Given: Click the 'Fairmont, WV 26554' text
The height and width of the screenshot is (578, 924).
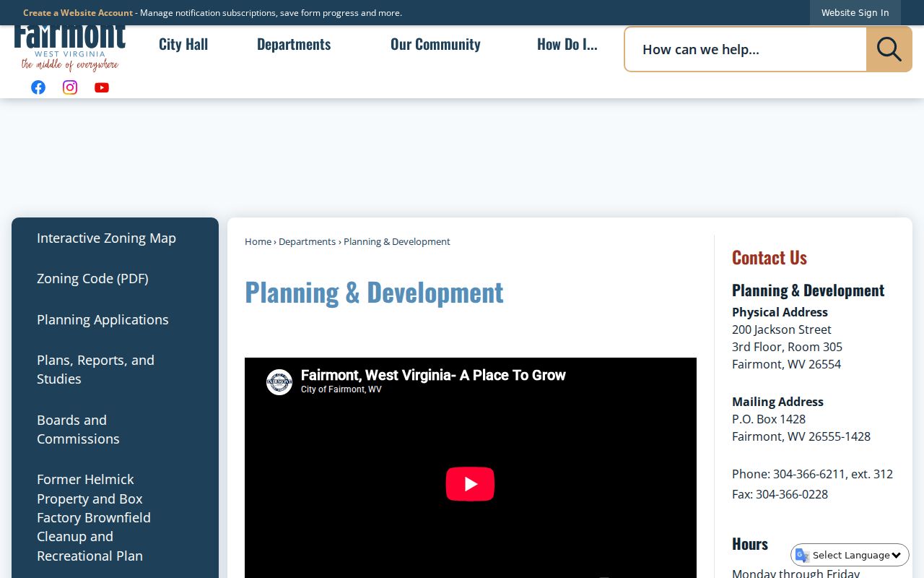Looking at the screenshot, I should pyautogui.click(x=786, y=364).
